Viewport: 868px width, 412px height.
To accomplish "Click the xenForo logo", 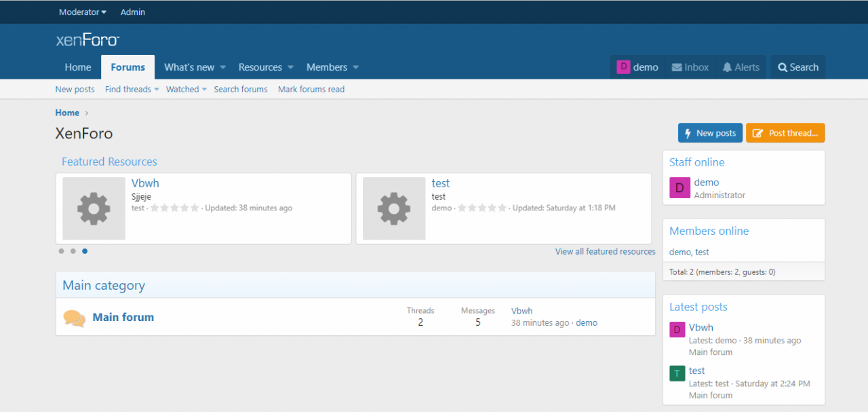I will [87, 40].
